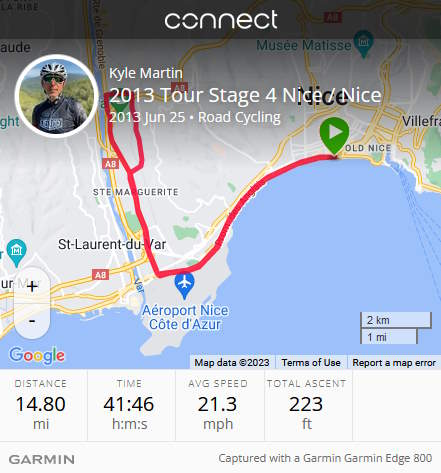Click the Garmin logo in the footer
441x473 pixels.
[42, 459]
